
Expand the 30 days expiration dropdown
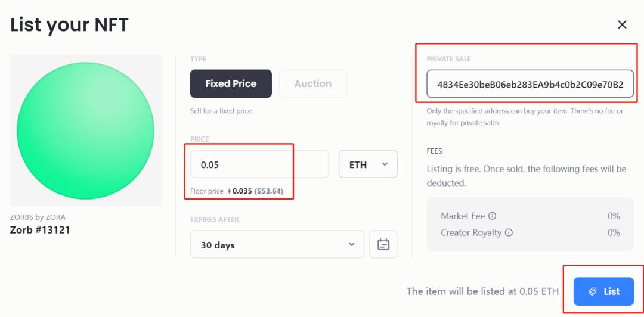point(277,245)
